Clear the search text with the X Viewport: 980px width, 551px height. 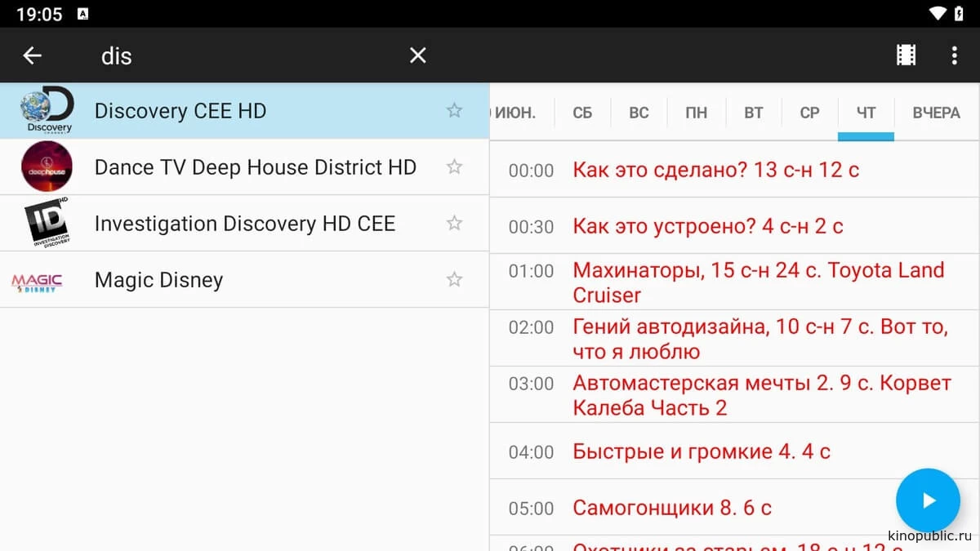pos(418,56)
